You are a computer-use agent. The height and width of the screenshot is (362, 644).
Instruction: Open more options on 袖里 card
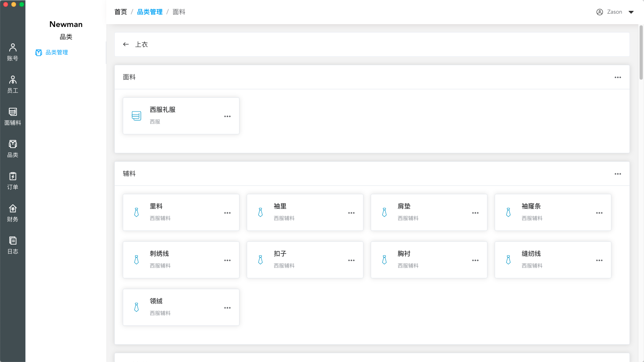351,213
